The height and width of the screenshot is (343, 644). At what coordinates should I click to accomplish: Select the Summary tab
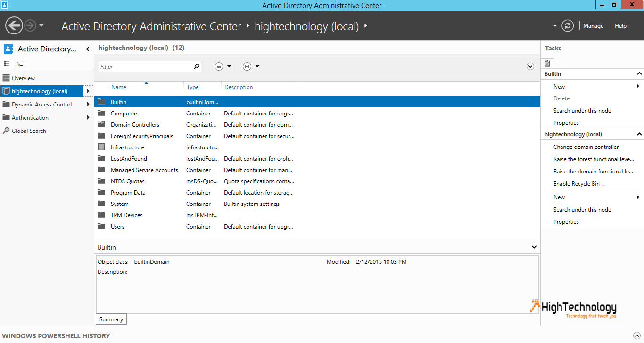click(111, 319)
